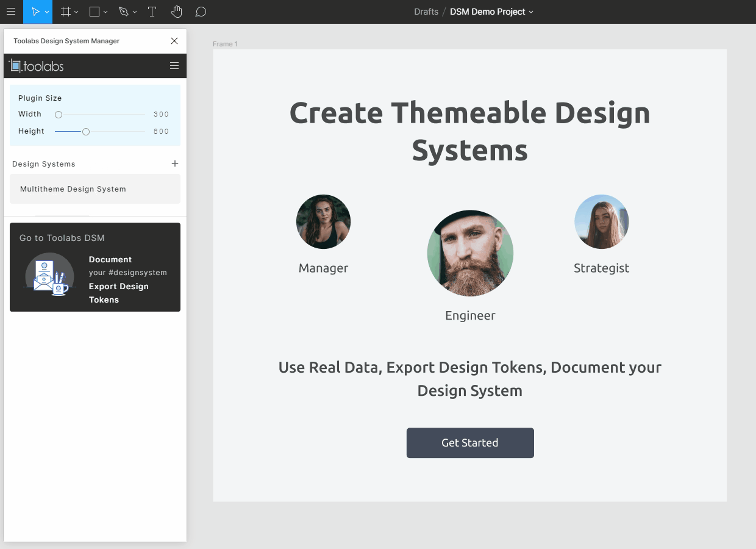756x549 pixels.
Task: Activate the Hand tool
Action: click(177, 12)
